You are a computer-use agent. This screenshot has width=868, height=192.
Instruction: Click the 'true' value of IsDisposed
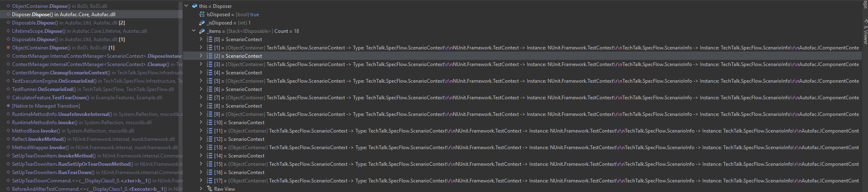pos(254,15)
